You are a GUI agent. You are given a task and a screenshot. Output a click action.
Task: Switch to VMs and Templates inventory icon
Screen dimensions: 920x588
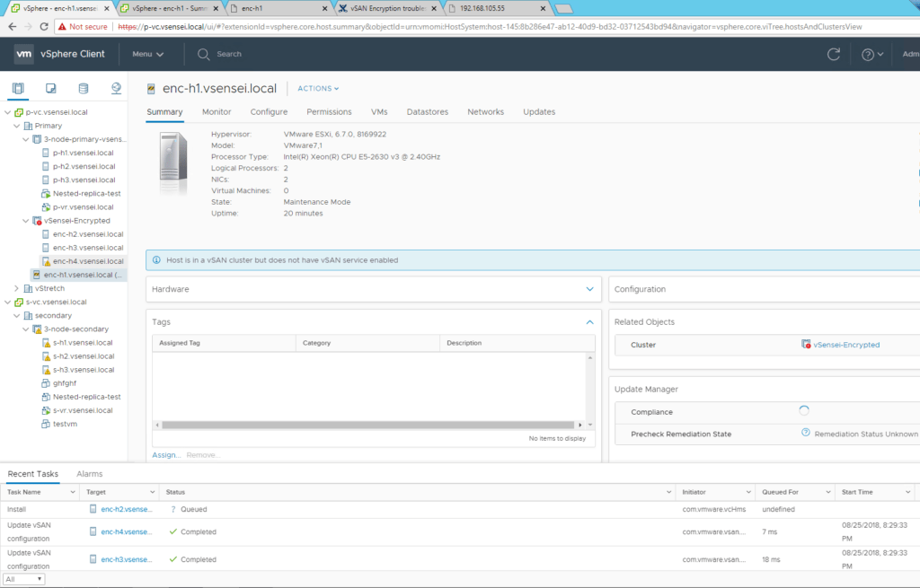[51, 89]
